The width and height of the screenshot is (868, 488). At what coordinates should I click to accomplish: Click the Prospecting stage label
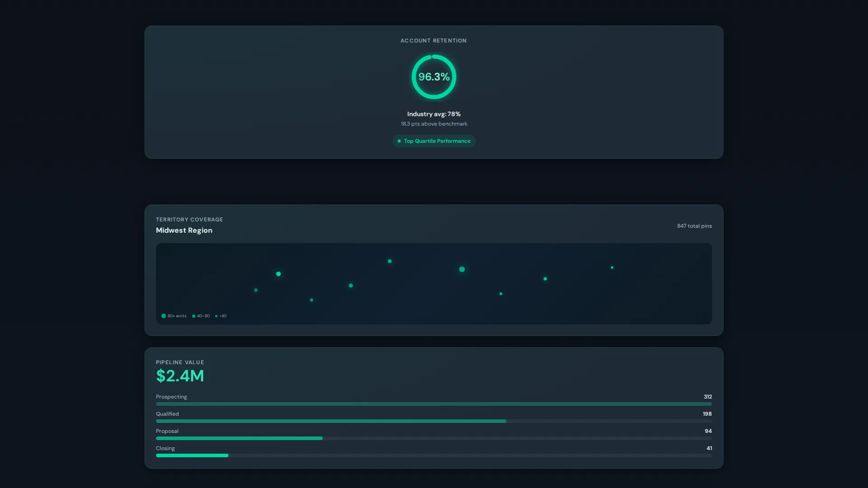coord(171,397)
